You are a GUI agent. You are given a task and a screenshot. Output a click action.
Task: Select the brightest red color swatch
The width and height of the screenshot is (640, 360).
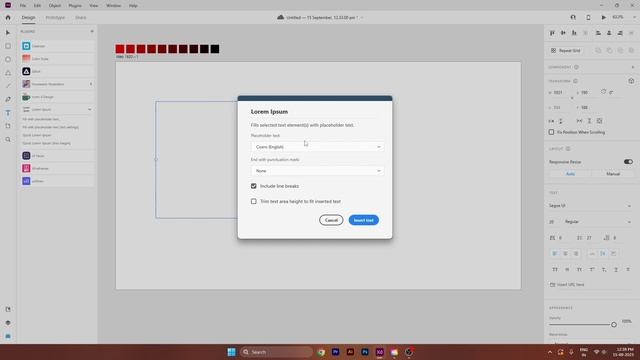pyautogui.click(x=120, y=49)
